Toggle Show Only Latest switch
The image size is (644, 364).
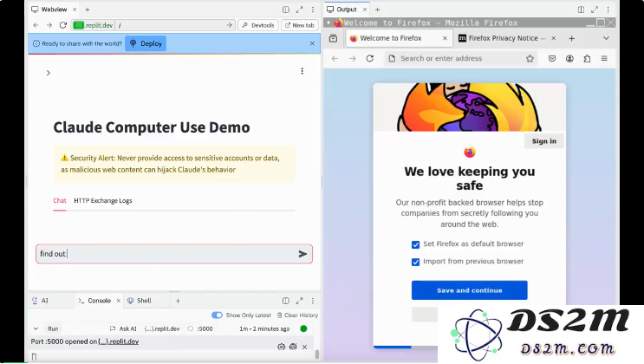click(217, 315)
